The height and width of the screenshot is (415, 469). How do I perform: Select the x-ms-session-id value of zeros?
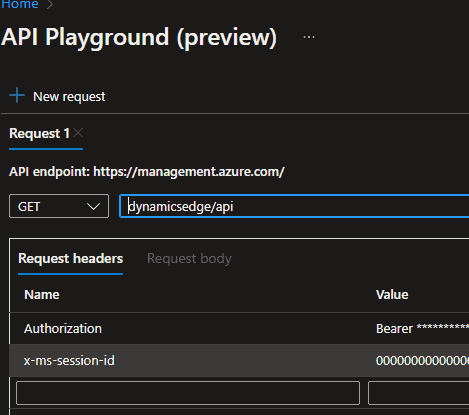click(422, 361)
